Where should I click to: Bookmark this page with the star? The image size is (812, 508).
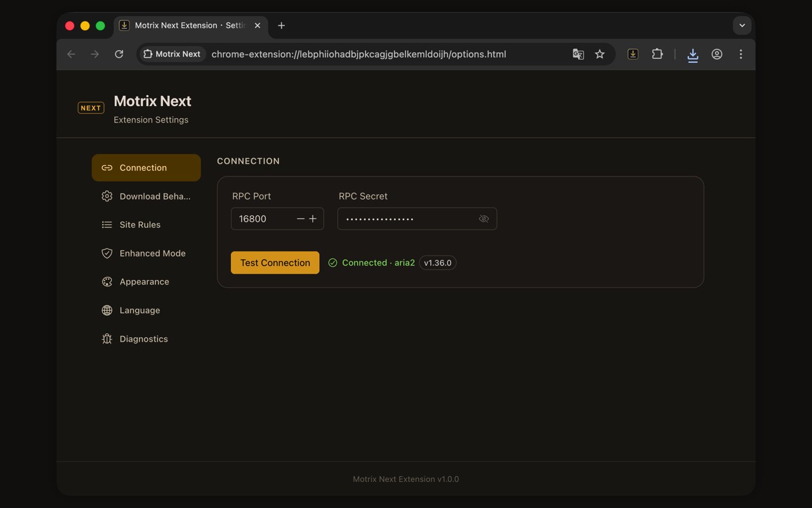pos(599,54)
